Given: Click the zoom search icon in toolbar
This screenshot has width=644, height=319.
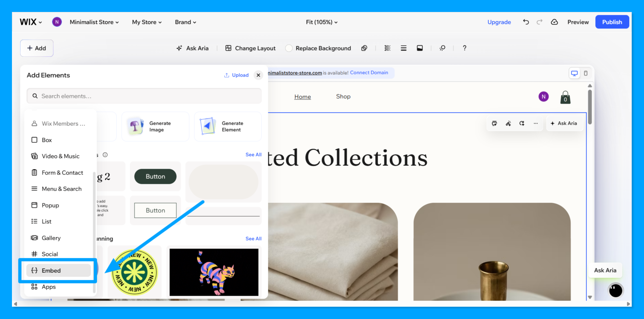Looking at the screenshot, I should [442, 48].
